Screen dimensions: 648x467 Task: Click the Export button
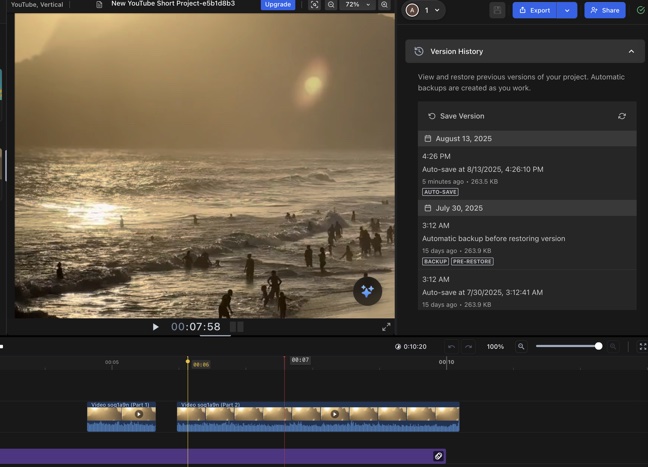[535, 10]
